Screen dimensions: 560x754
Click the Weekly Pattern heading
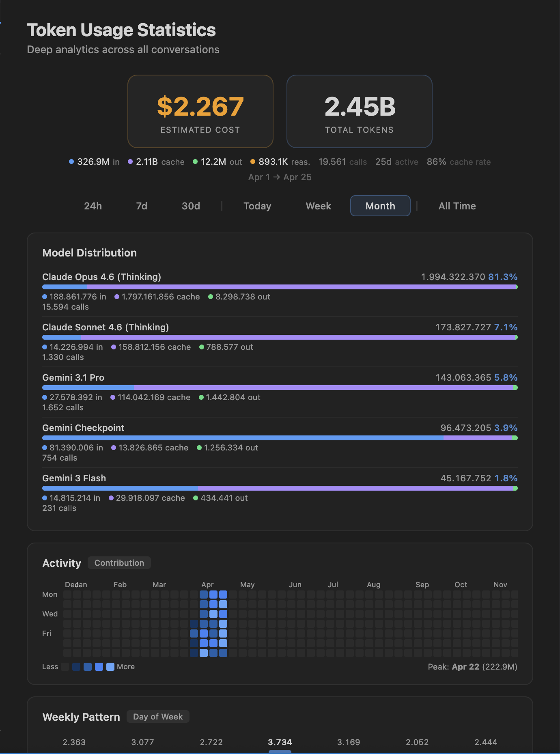(81, 717)
